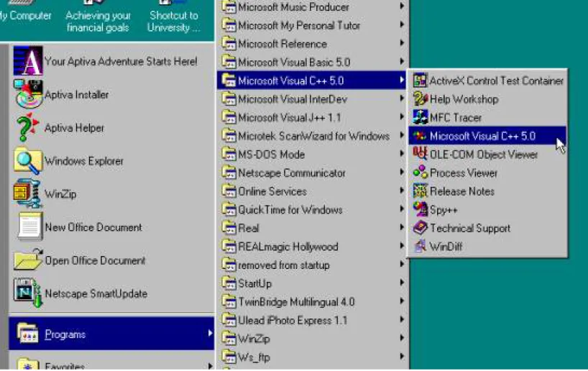Launch Windows Explorer from Start menu
This screenshot has width=588, height=371.
111,161
